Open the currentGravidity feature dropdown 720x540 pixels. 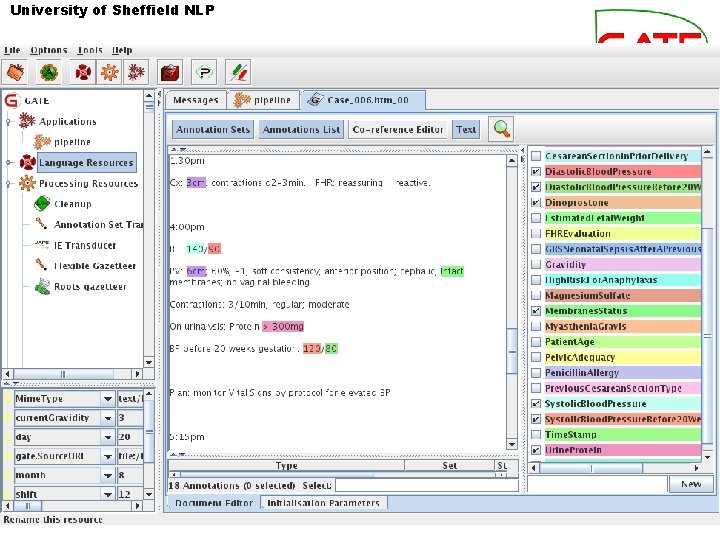(107, 418)
